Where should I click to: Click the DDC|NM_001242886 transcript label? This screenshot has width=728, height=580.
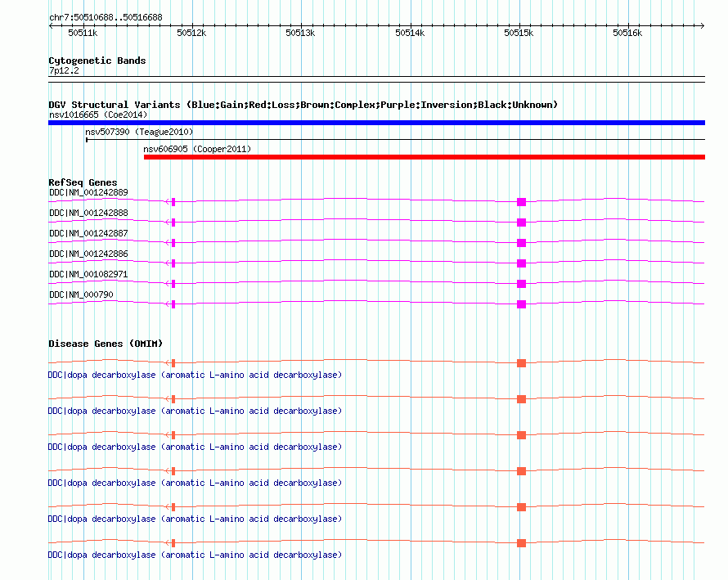[88, 254]
